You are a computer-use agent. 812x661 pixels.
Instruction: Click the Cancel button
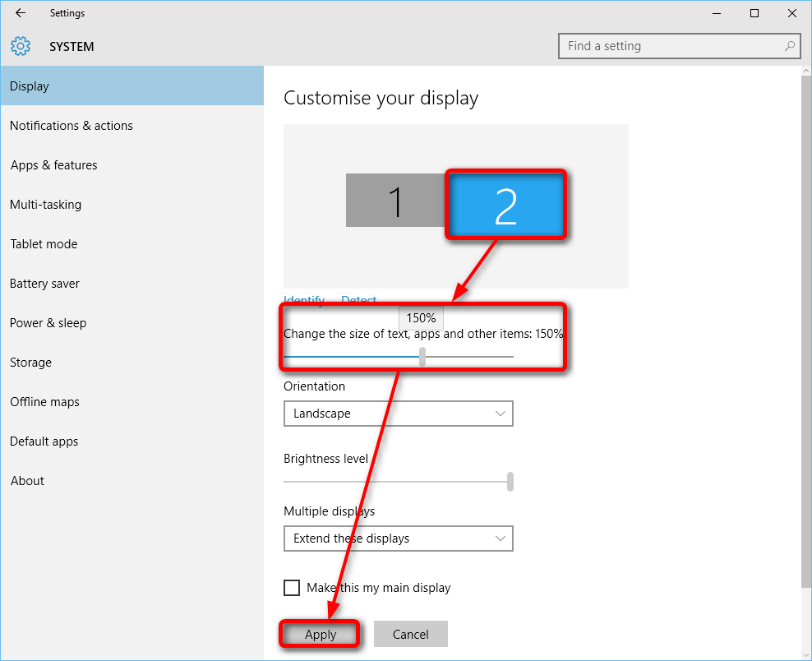[x=411, y=634]
